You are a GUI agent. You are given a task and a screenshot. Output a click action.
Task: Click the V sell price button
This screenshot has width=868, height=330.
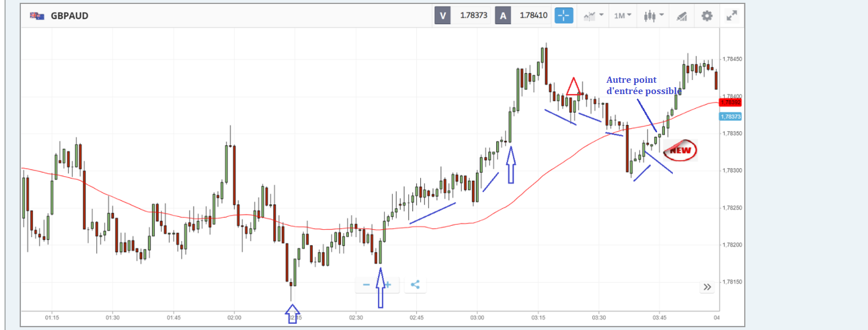pyautogui.click(x=442, y=16)
